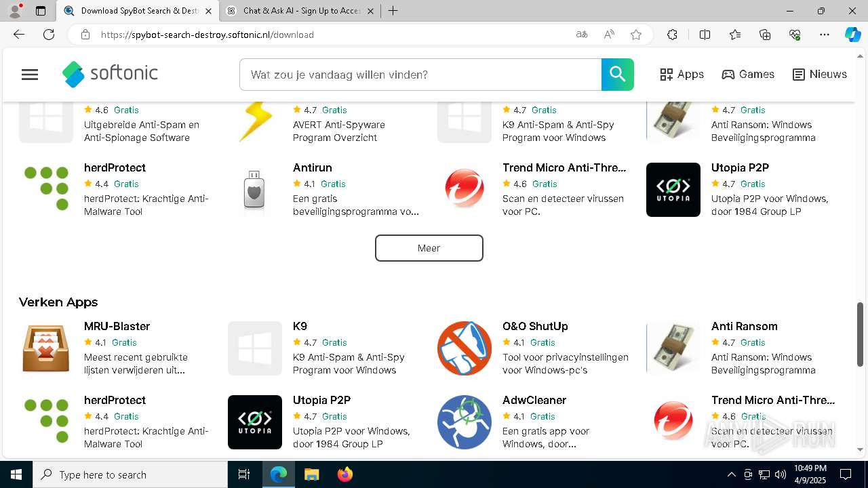Show hidden system tray icons
This screenshot has width=868, height=488.
click(731, 474)
